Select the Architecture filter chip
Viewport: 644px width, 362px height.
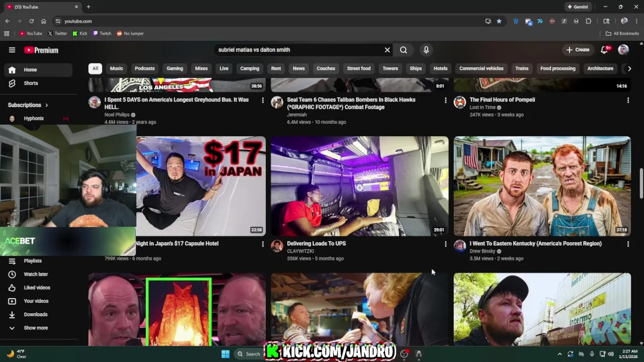pos(600,68)
